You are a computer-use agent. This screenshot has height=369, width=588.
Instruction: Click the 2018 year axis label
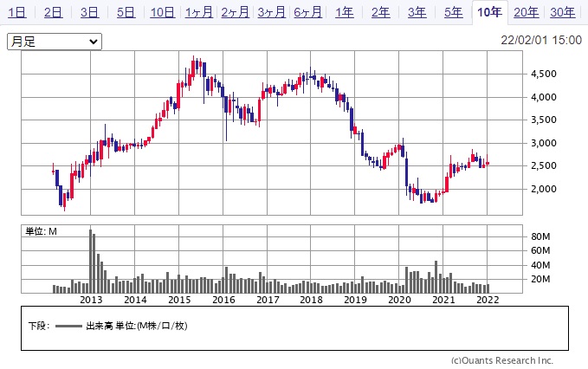311,300
